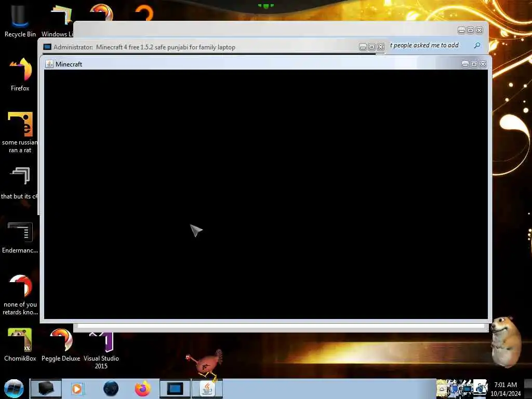Select the 'some russian ran a rat' desktop icon
Viewport: 532px width, 399px height.
[20, 132]
